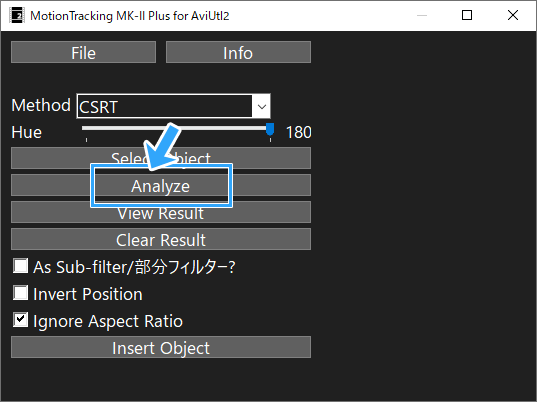Expand the Method dropdown chevron arrow
The width and height of the screenshot is (537, 402).
click(x=262, y=106)
